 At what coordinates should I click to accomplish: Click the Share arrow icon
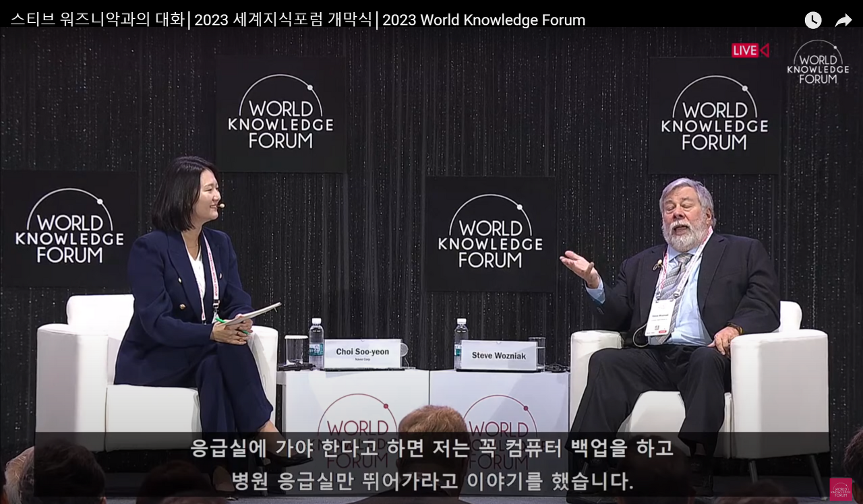[x=843, y=20]
